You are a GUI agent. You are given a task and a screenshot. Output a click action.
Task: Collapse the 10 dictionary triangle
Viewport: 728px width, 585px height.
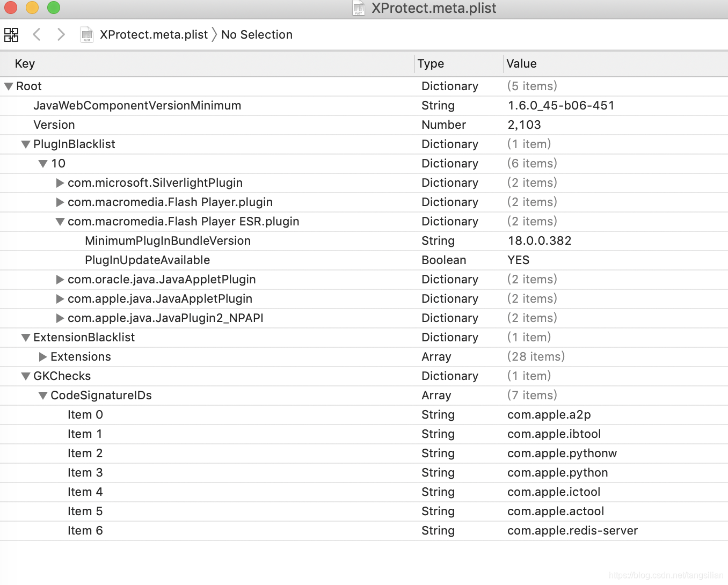click(43, 164)
